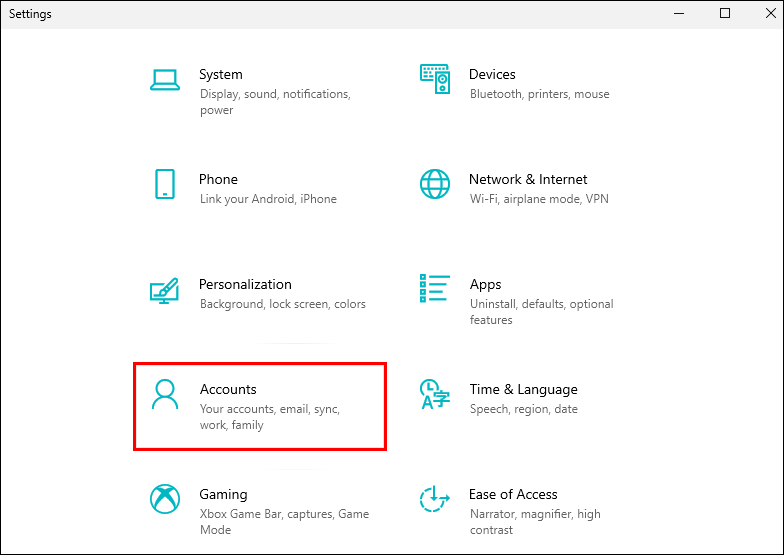This screenshot has height=555, width=784.
Task: Open the System settings label
Action: point(220,75)
